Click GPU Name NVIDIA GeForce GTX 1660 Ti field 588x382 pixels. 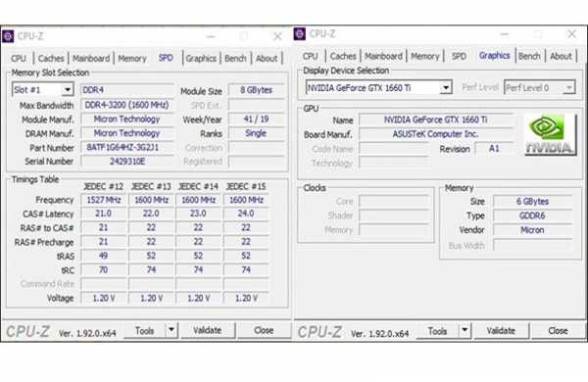click(436, 119)
